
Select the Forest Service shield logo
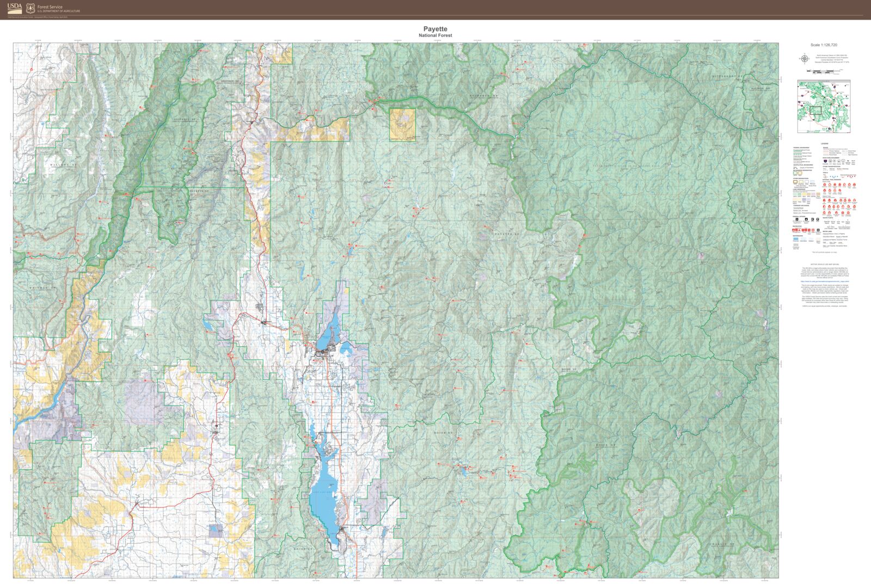point(29,8)
